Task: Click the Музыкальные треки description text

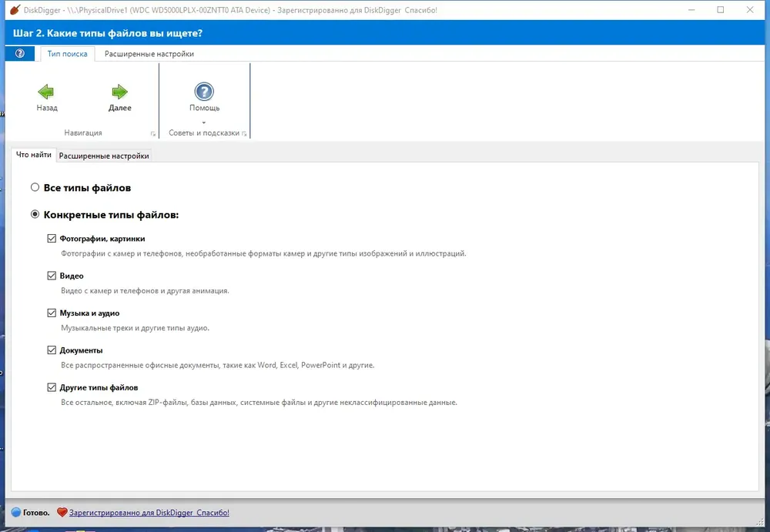Action: coord(135,328)
